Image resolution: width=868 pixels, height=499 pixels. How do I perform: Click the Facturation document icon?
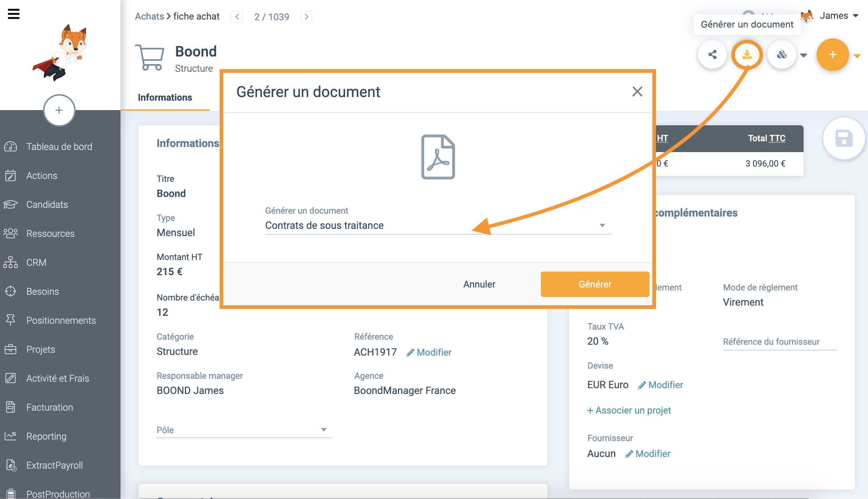point(10,407)
